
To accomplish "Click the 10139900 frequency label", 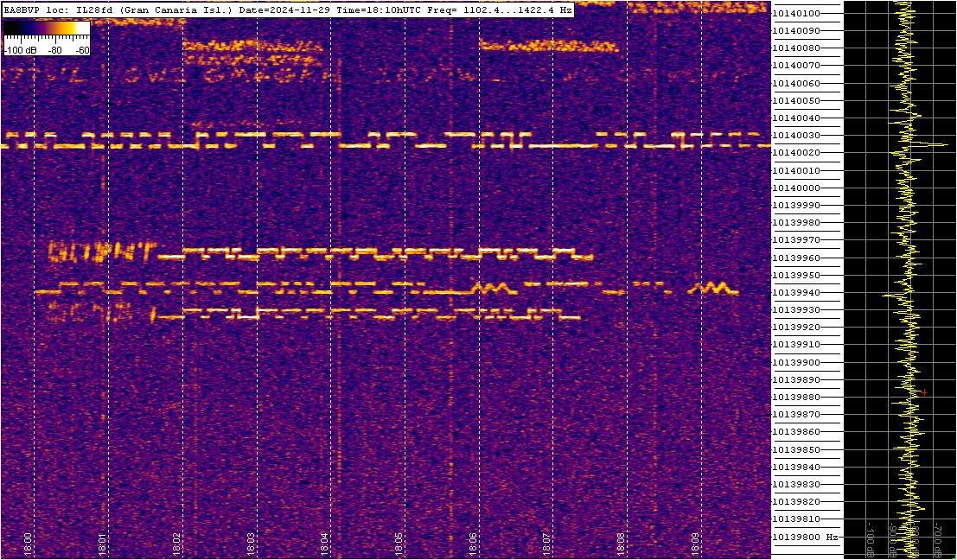I will click(796, 362).
